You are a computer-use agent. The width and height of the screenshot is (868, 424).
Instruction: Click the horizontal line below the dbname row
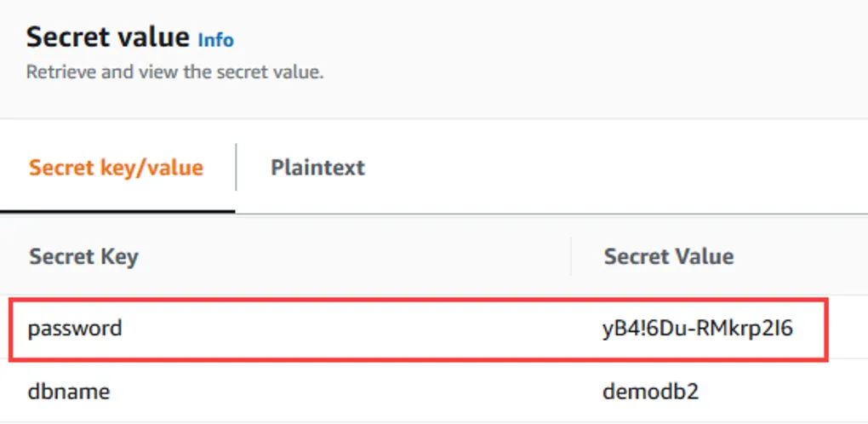click(425, 421)
